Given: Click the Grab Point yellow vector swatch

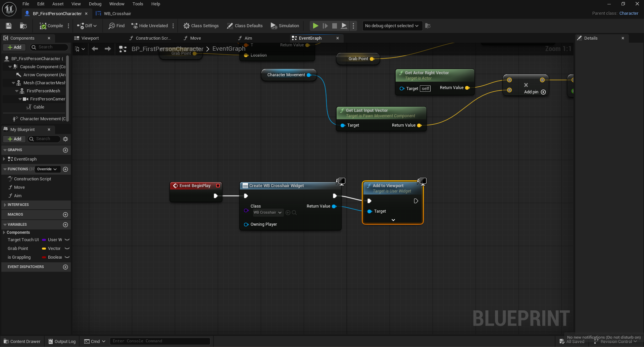Looking at the screenshot, I should pyautogui.click(x=44, y=249).
